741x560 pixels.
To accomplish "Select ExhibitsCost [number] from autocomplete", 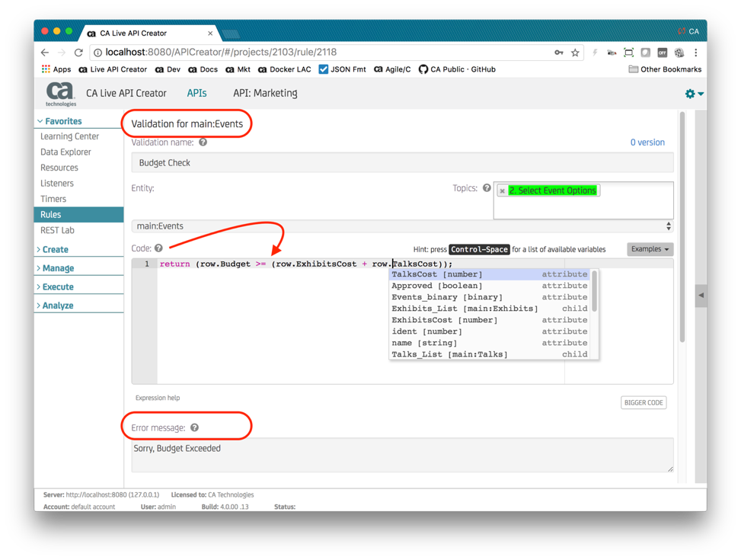I will (x=490, y=320).
